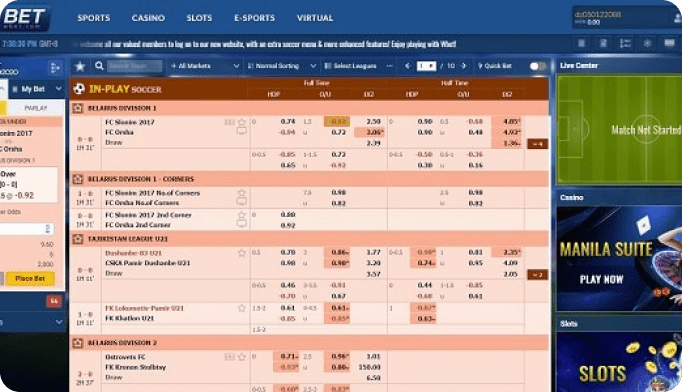Star the FK Lokomotiv Pamir U21 match
This screenshot has height=392, width=682.
(x=242, y=308)
